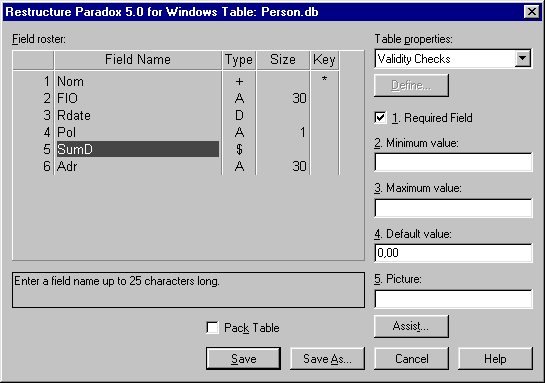545x383 pixels.
Task: Click the Define button
Action: point(411,85)
